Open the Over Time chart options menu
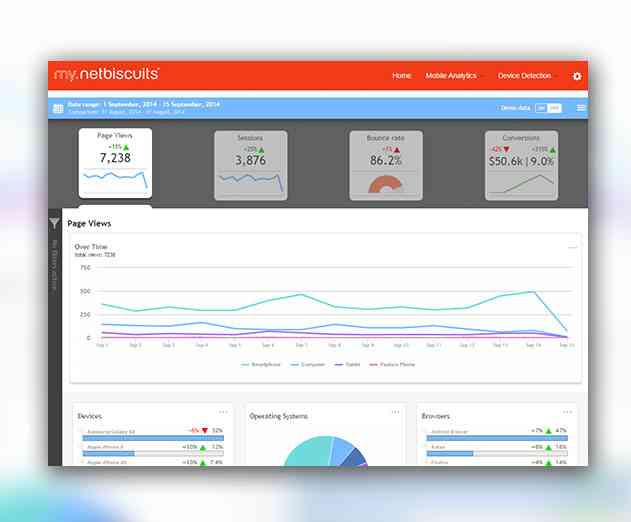This screenshot has width=631, height=522. coord(572,247)
